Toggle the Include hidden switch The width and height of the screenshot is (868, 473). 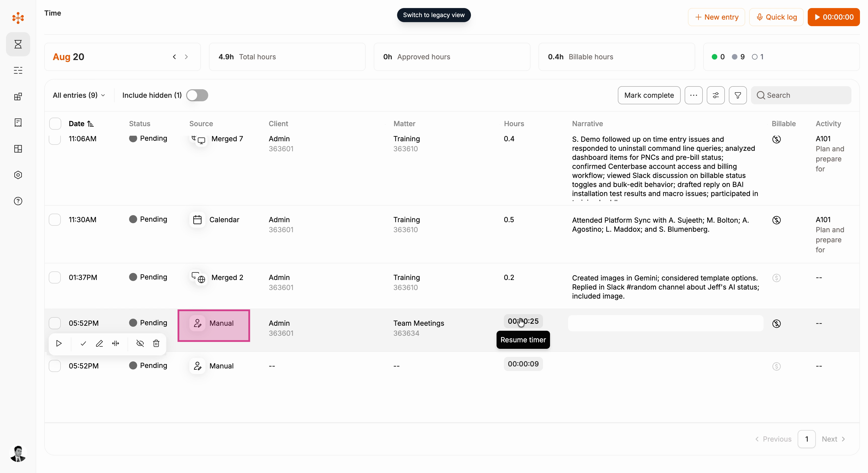197,96
